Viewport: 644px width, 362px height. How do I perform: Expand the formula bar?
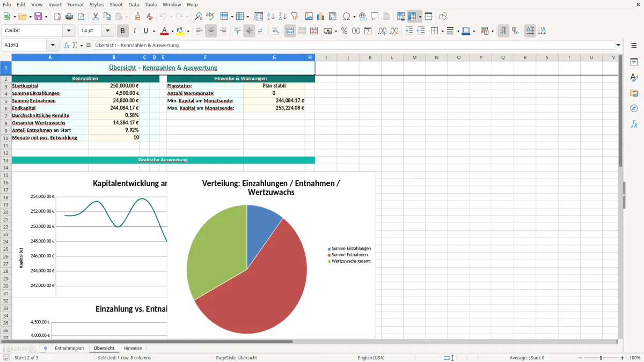[x=618, y=46]
